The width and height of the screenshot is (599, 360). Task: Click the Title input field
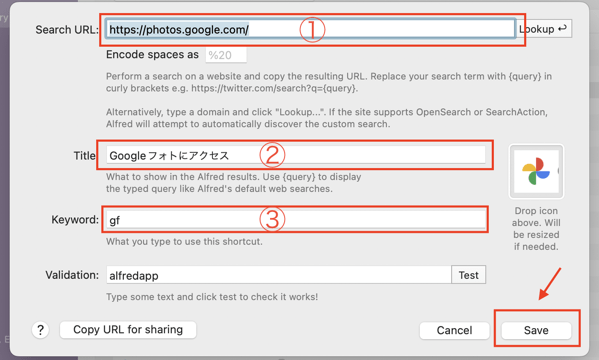point(296,155)
